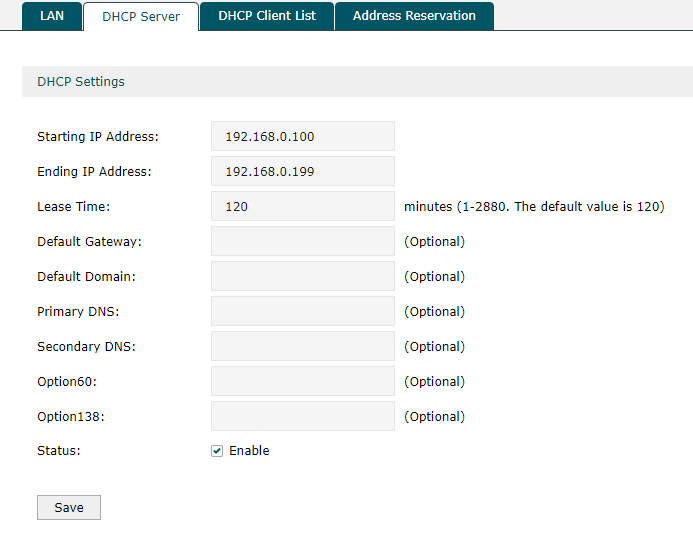Click the 'Default Gateway:' label
Image resolution: width=693 pixels, height=536 pixels.
(89, 241)
